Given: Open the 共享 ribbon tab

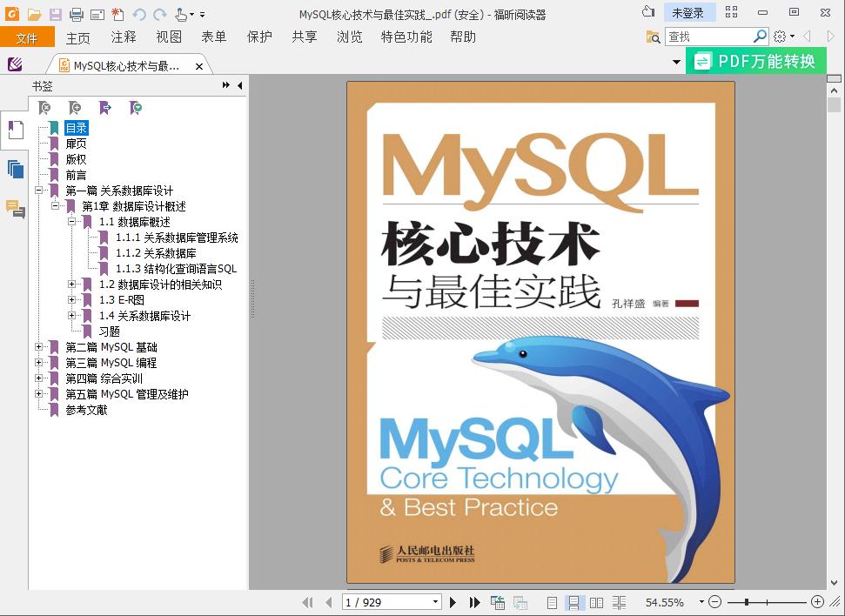Looking at the screenshot, I should tap(305, 37).
